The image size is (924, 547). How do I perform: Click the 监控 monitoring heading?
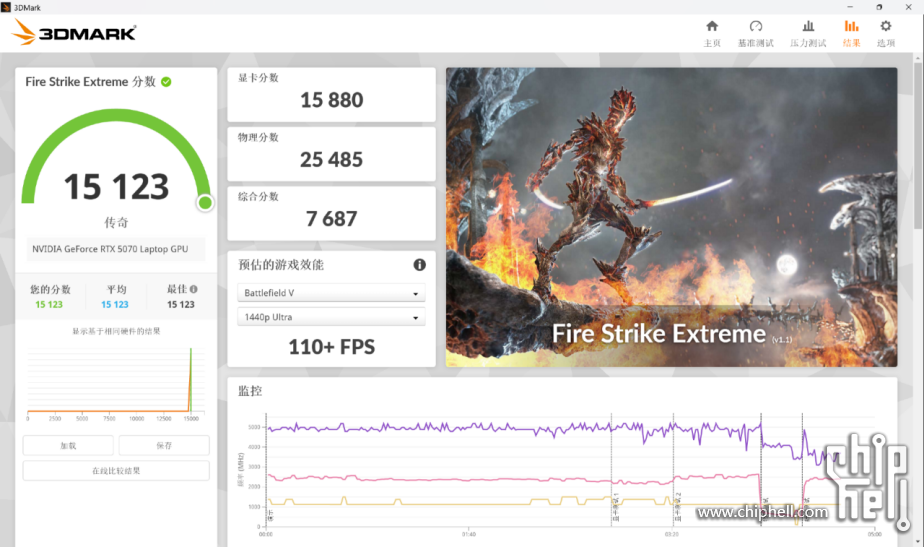pos(250,391)
